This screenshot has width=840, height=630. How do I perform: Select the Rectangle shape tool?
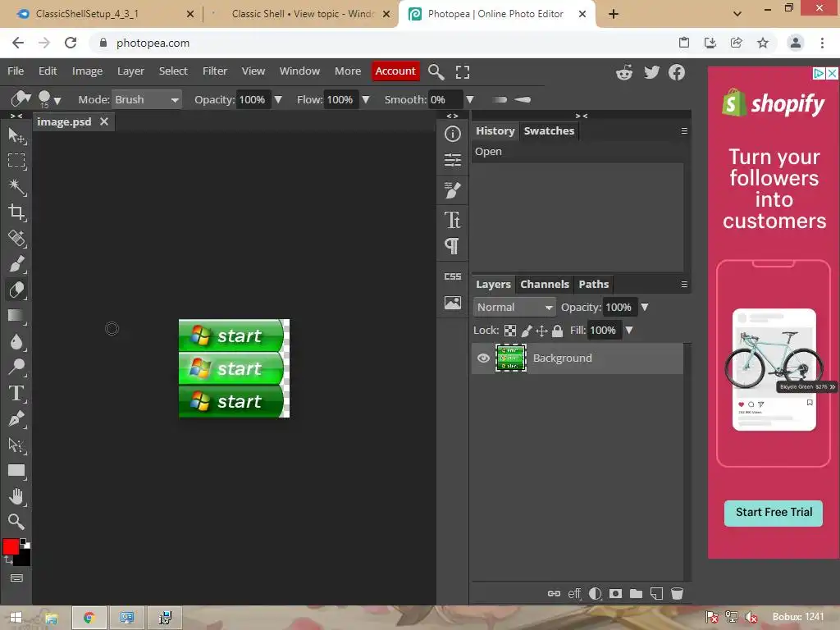16,471
